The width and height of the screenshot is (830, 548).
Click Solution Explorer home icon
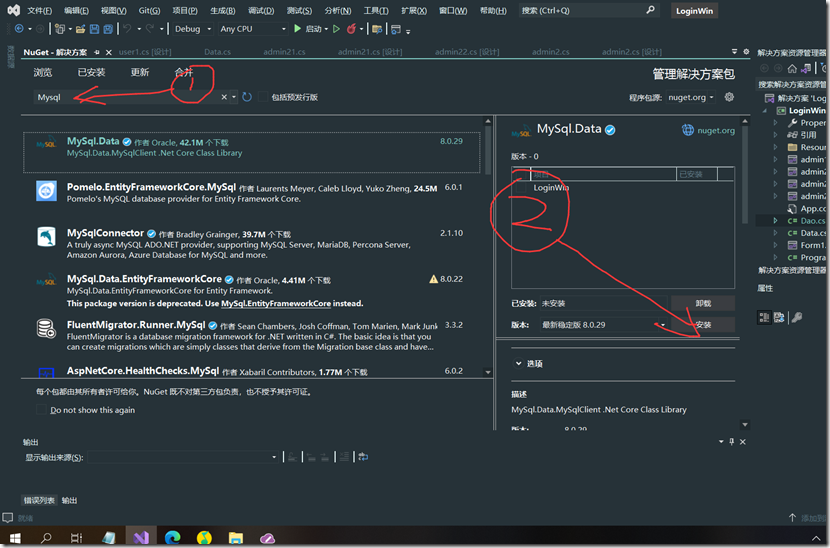[x=792, y=68]
